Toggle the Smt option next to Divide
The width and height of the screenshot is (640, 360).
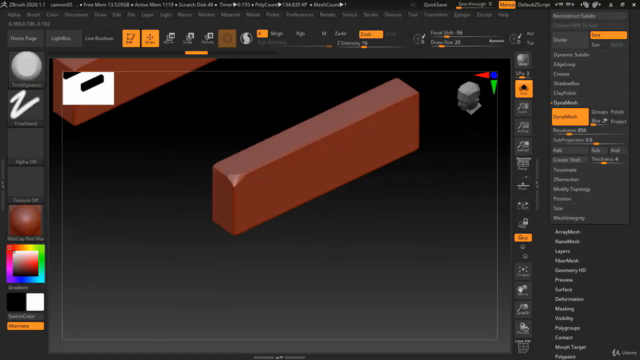[x=608, y=35]
